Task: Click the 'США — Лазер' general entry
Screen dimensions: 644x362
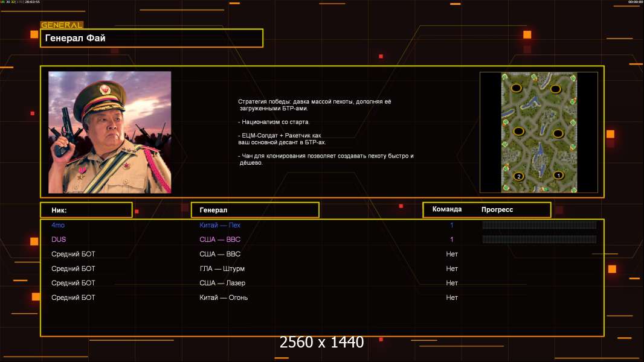Action: click(x=222, y=283)
